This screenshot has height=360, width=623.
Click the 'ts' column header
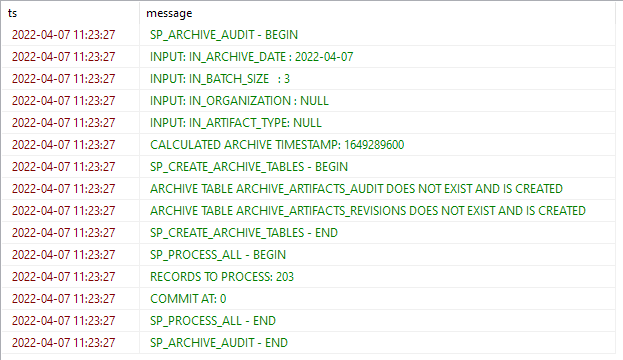(70, 13)
